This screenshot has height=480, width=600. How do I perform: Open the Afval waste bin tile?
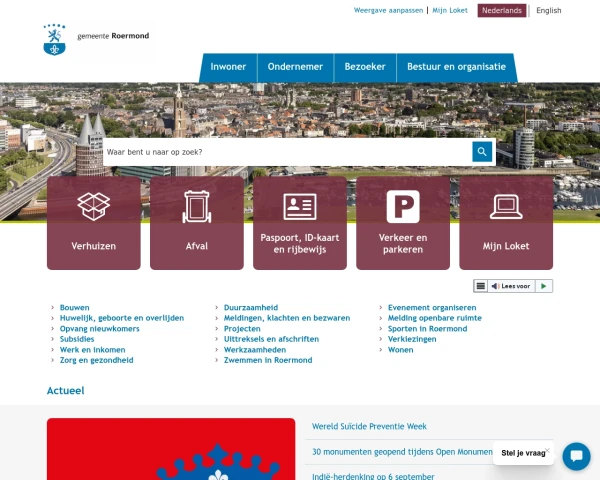tap(197, 223)
